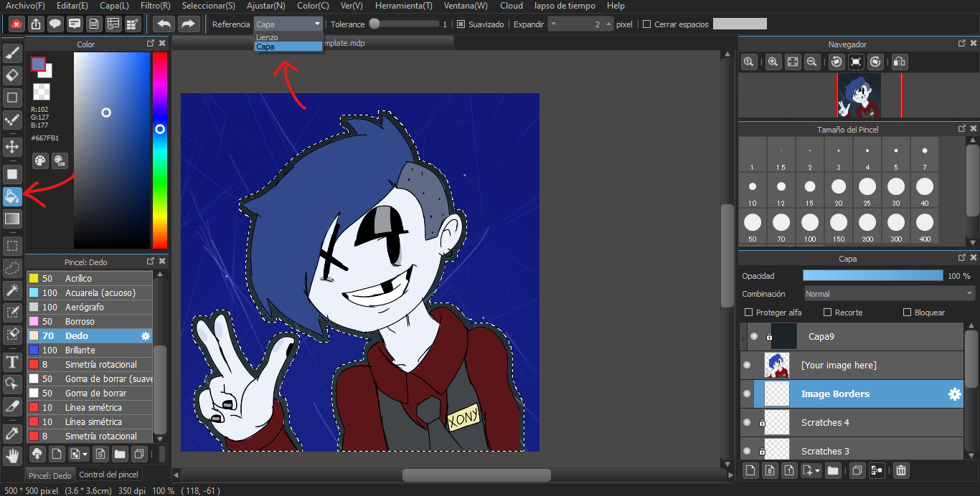Open the Combinación blend mode dropdown

pos(889,294)
